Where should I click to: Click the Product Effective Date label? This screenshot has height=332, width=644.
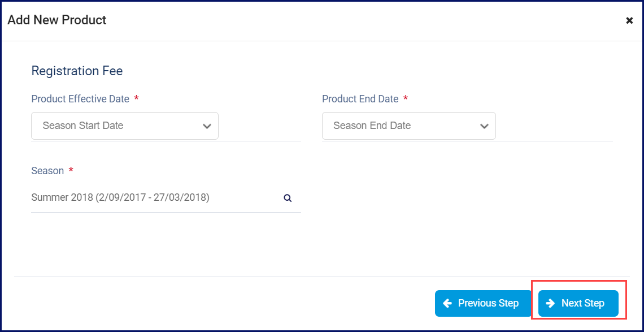[80, 99]
